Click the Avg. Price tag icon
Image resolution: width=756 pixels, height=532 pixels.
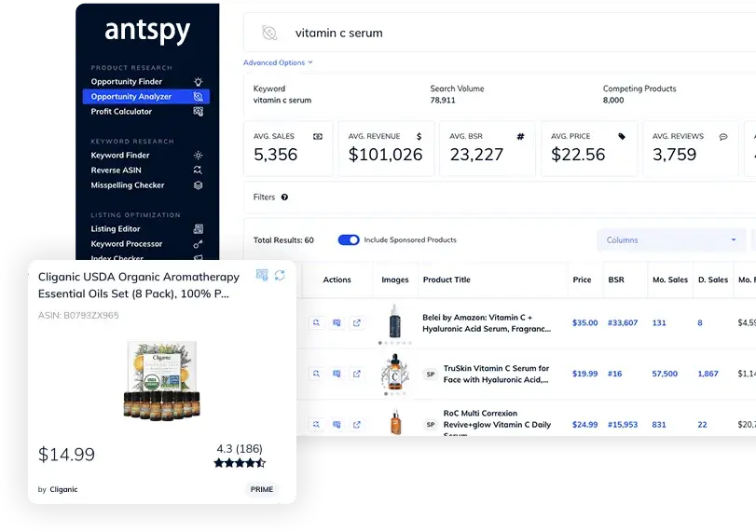pos(622,136)
